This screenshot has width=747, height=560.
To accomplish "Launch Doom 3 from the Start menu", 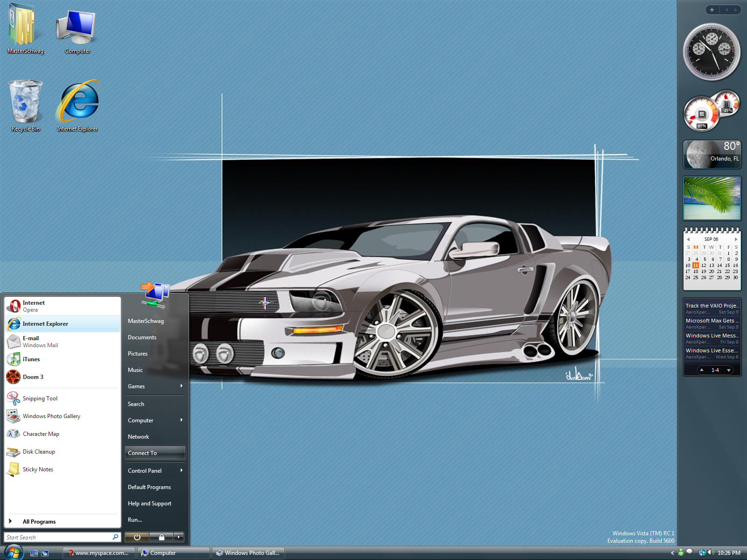I will 63,377.
